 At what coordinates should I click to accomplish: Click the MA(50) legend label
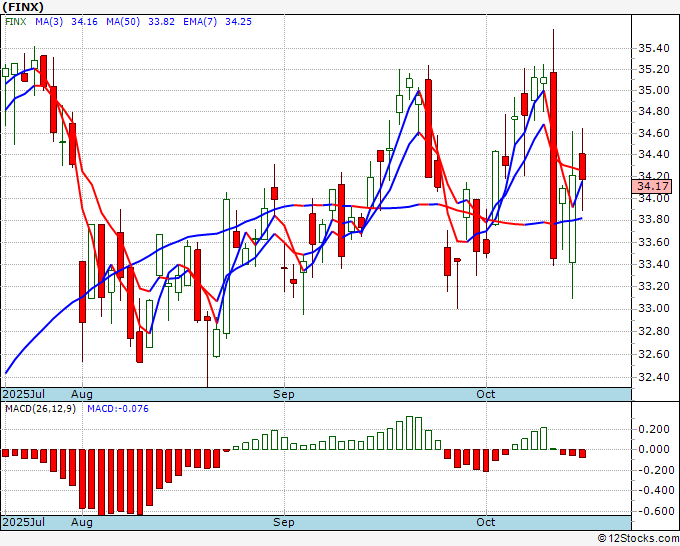[x=123, y=21]
